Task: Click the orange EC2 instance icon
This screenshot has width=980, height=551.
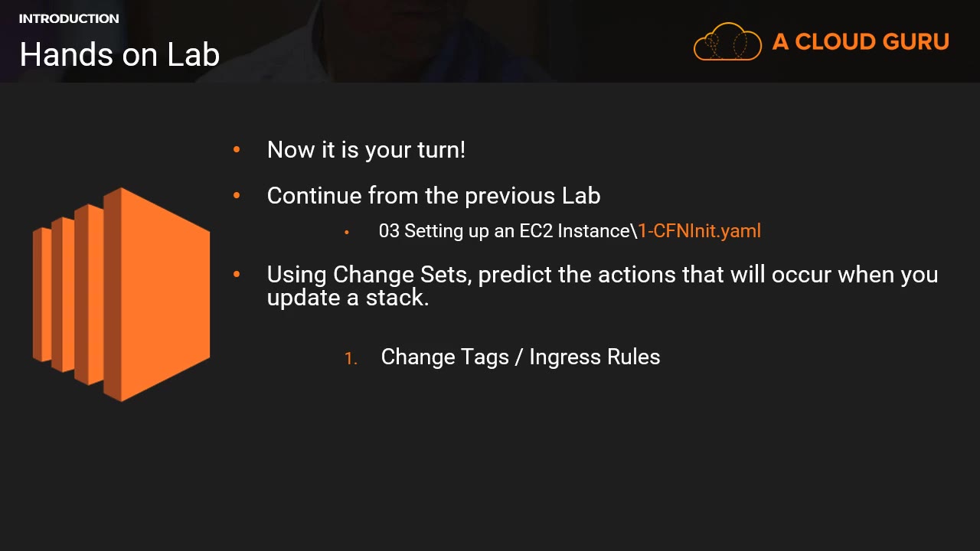Action: (x=122, y=295)
